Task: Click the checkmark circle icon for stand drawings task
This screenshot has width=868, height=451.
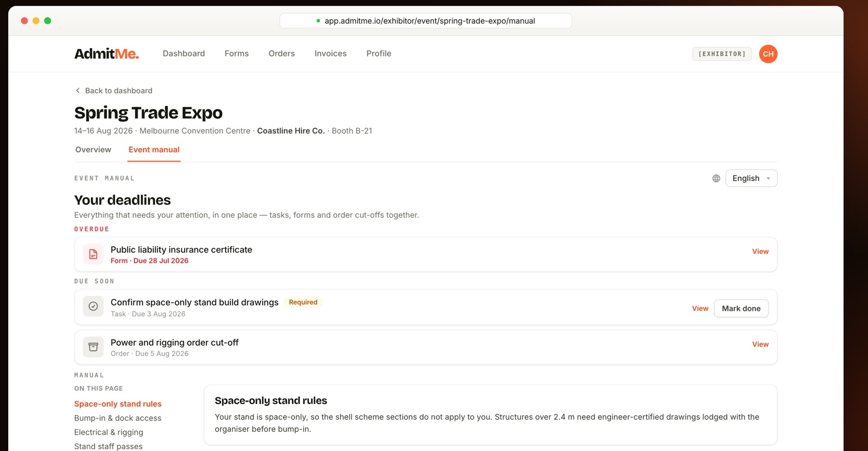Action: point(93,306)
